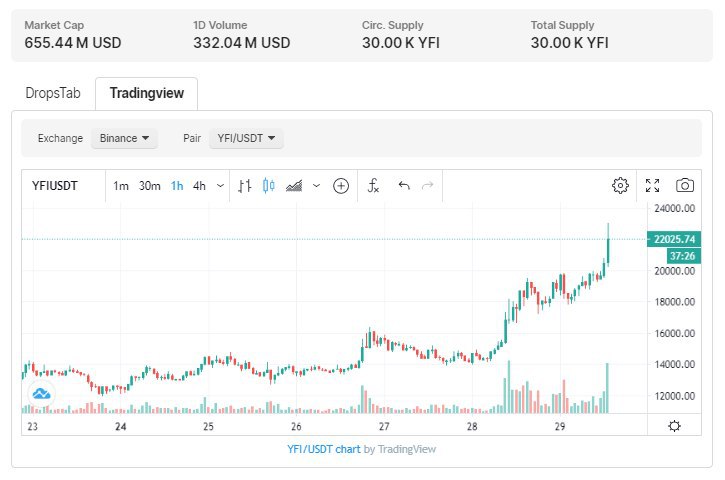Open the bar style selector icon
Screen dimensions: 725x480
245,185
